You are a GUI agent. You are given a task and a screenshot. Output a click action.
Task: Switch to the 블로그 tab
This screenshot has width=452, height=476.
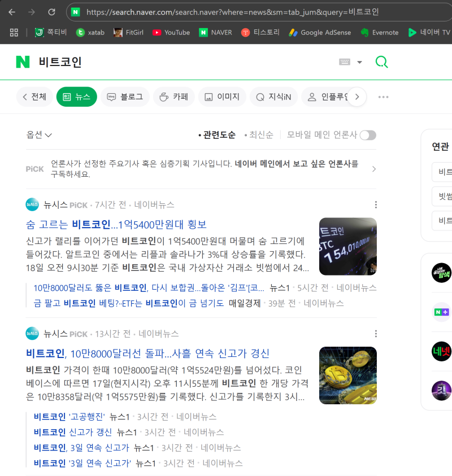(x=125, y=97)
